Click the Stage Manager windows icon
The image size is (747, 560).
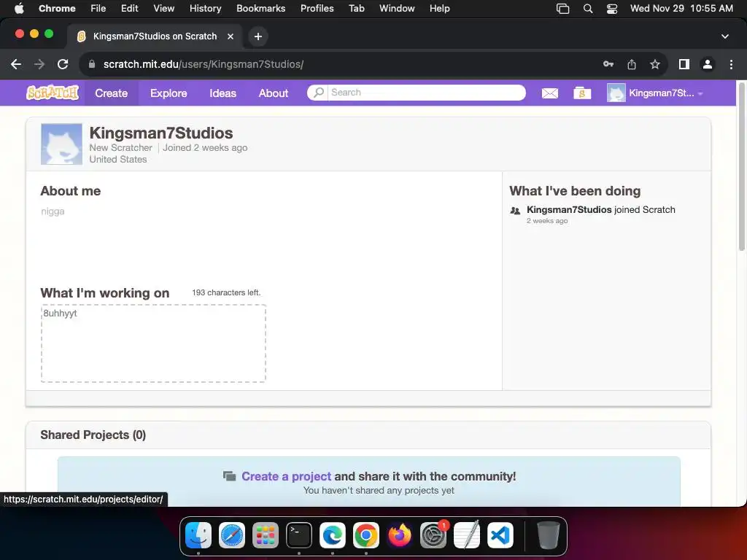(562, 9)
